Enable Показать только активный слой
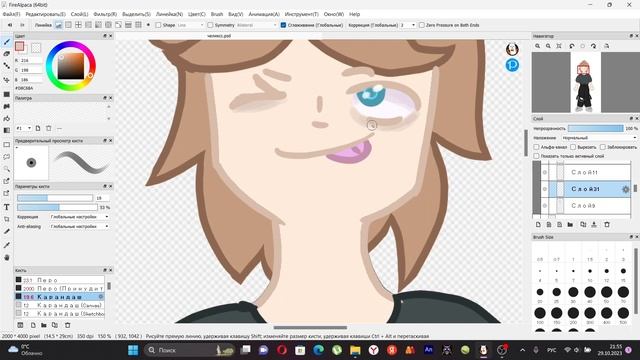Screen dimensions: 640x360 536,156
